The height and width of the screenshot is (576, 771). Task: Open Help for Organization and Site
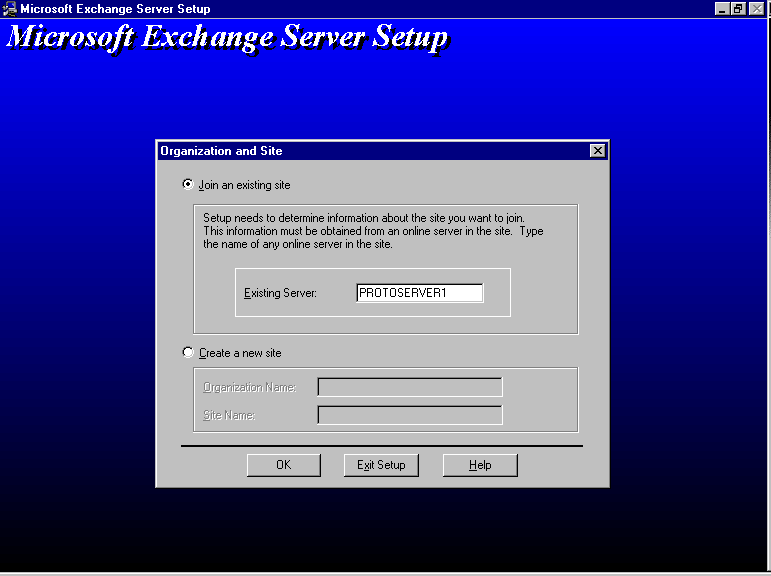click(x=480, y=465)
